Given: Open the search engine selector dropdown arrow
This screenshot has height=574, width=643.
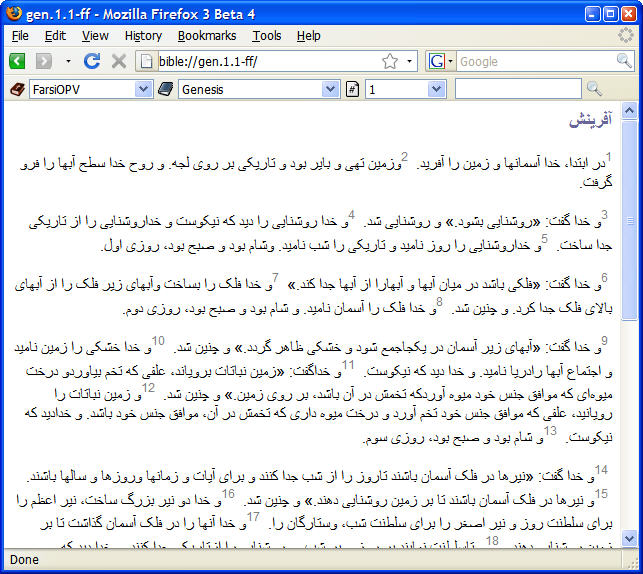Looking at the screenshot, I should click(x=451, y=62).
